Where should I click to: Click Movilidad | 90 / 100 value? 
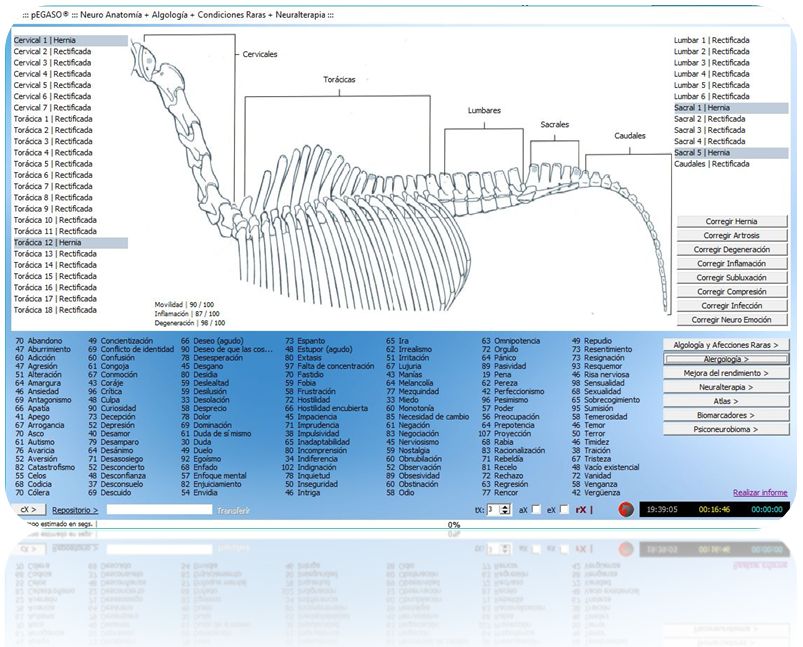tap(184, 305)
